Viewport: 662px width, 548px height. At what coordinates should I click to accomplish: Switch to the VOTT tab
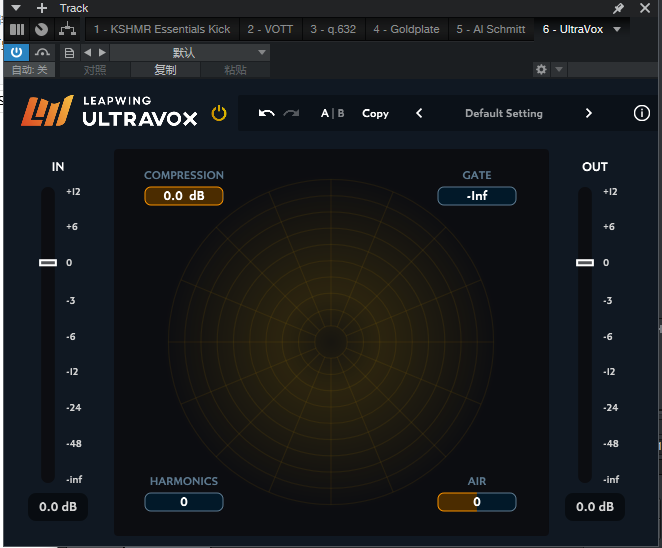click(x=270, y=29)
